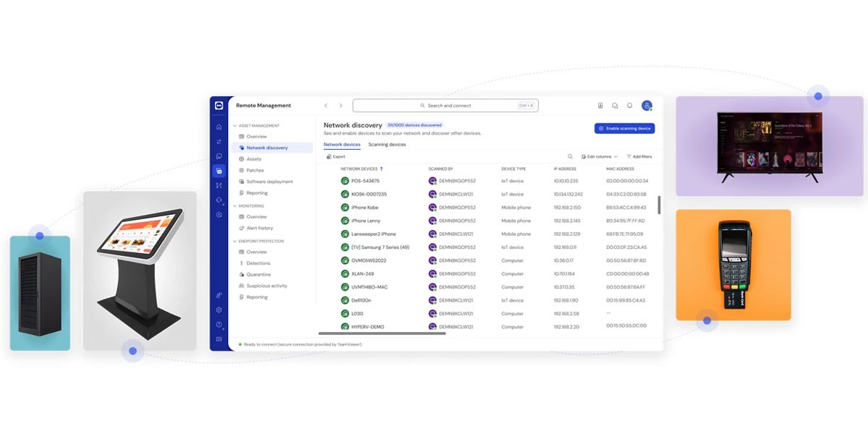The width and height of the screenshot is (868, 434).
Task: Open the help question mark icon
Action: [219, 325]
